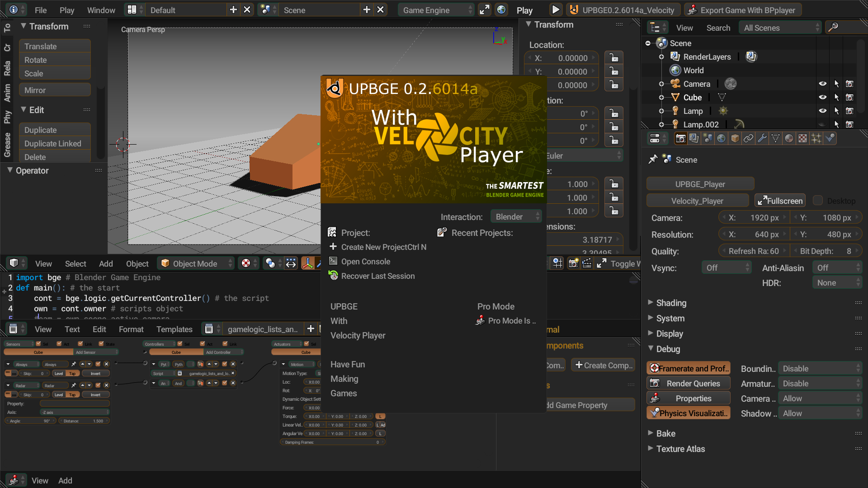Open the 3D view Object menu
Image resolution: width=868 pixels, height=488 pixels.
point(137,263)
